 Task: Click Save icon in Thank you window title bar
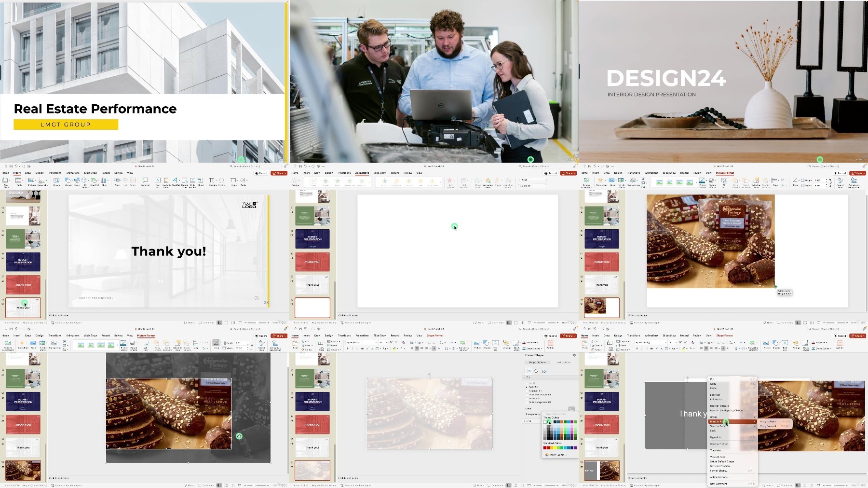click(x=11, y=166)
